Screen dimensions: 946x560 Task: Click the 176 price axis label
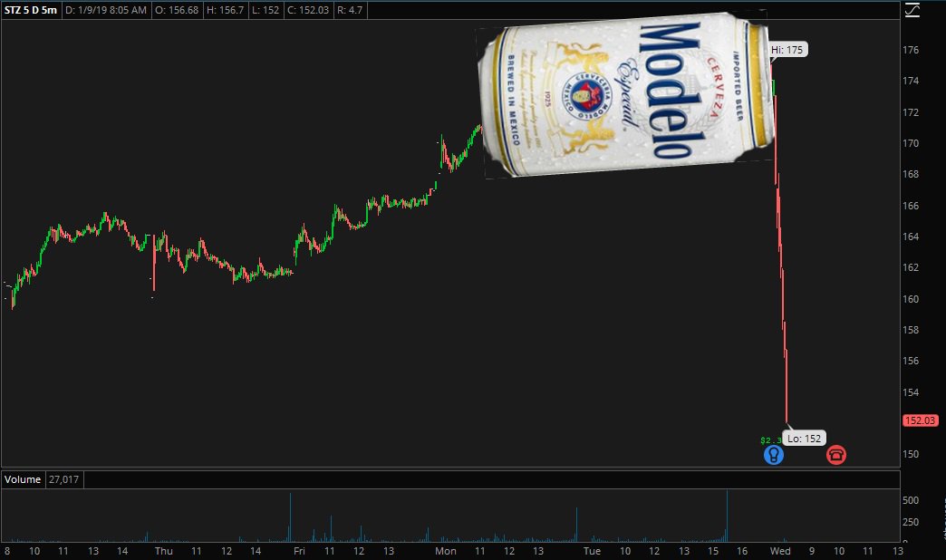[911, 50]
